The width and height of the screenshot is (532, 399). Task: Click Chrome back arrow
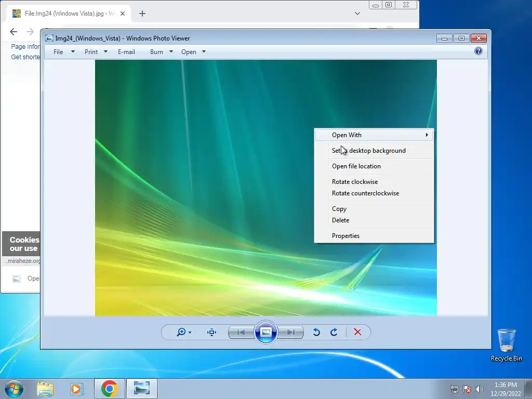pyautogui.click(x=14, y=32)
